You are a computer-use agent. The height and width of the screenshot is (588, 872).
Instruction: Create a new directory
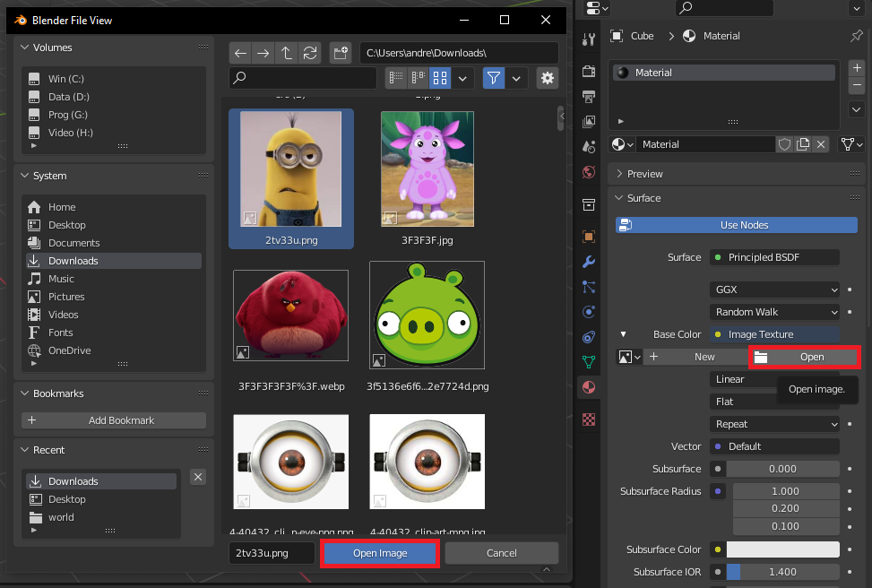(x=341, y=53)
